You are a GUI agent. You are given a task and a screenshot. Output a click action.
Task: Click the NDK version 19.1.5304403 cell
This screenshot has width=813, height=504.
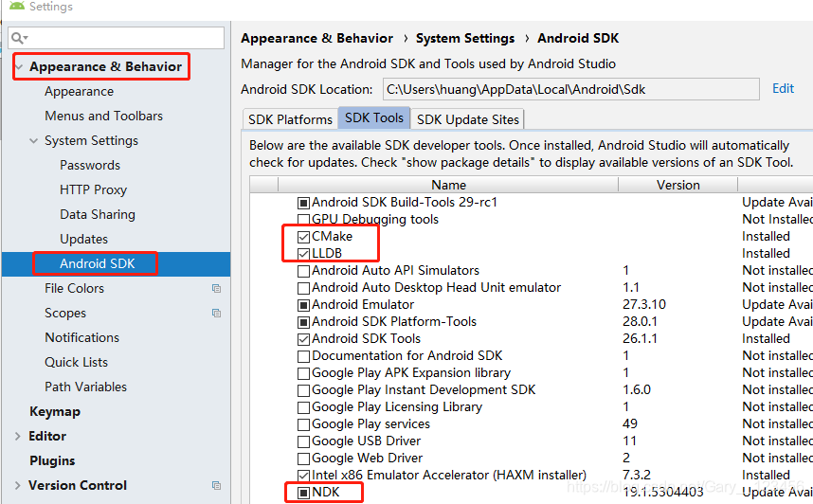(x=663, y=492)
